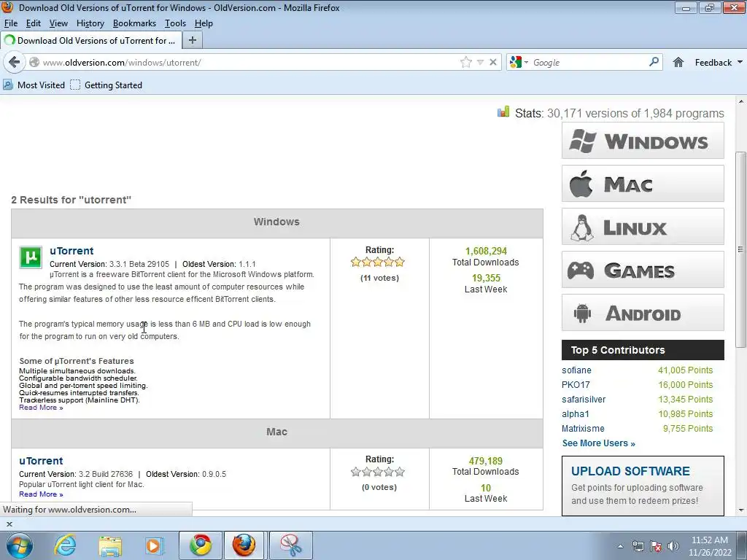Open the taskbar clock showing 11:52 AM
This screenshot has width=747, height=560.
pos(709,546)
